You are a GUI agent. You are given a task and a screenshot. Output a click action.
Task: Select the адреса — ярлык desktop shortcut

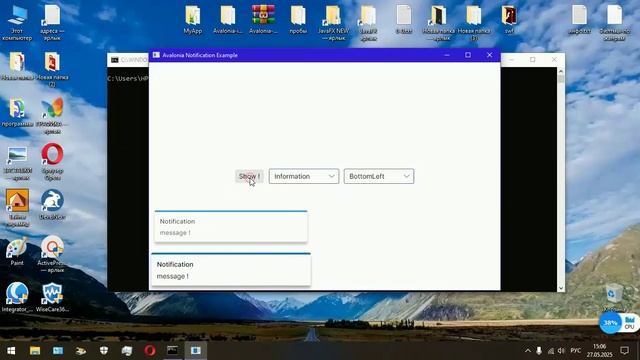click(x=52, y=23)
